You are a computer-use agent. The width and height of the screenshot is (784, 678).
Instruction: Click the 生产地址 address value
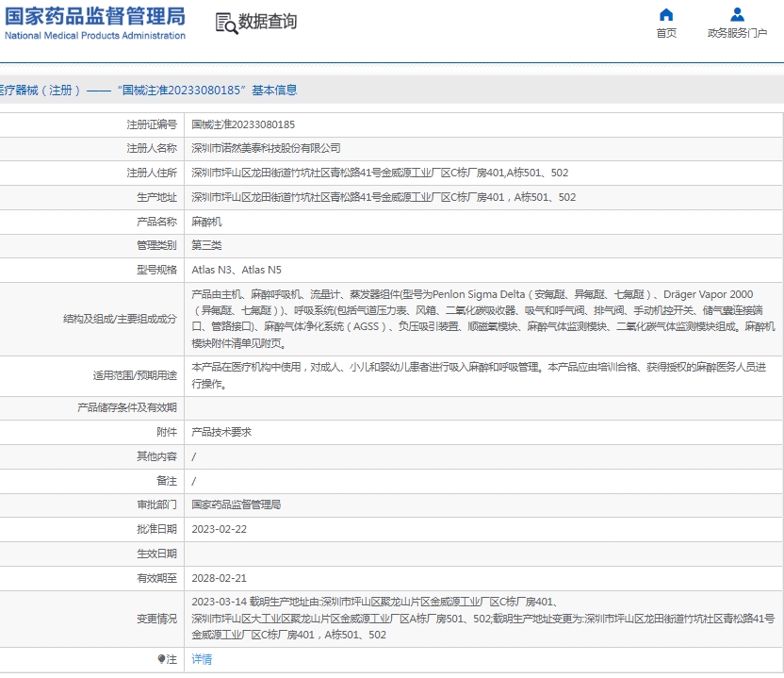(384, 198)
